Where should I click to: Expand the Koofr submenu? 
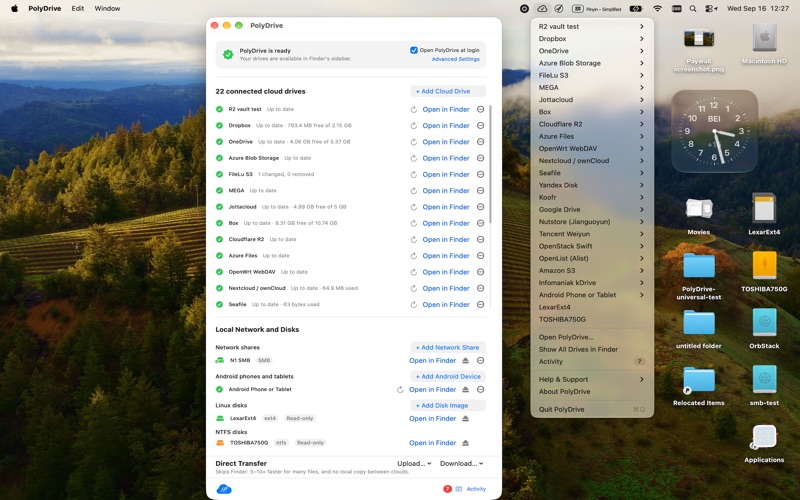(592, 197)
